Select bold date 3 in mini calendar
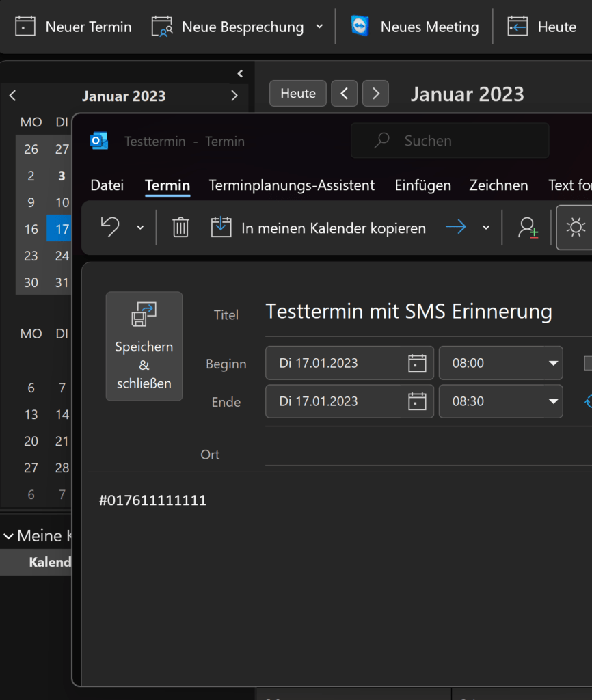Viewport: 592px width, 700px height. pyautogui.click(x=62, y=176)
